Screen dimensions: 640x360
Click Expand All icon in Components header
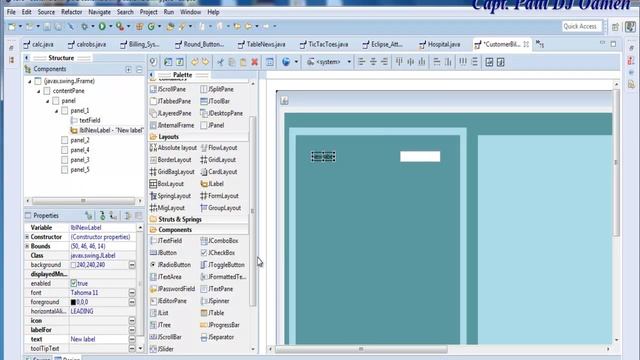[x=129, y=69]
